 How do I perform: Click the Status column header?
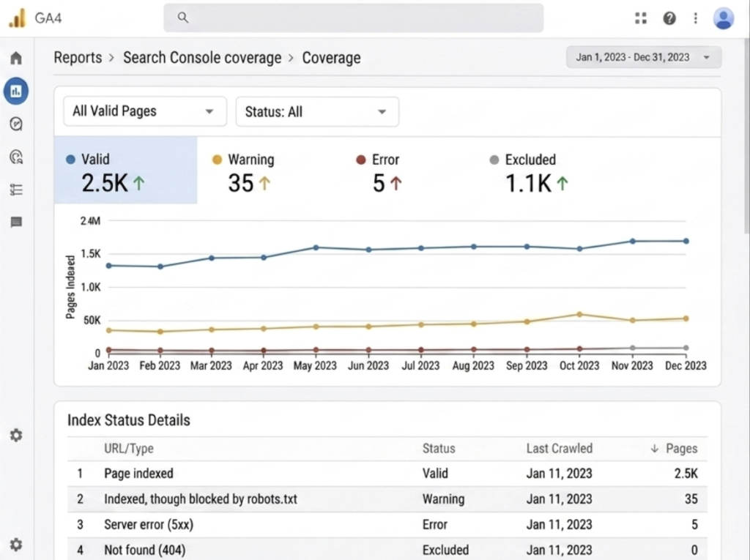pos(439,449)
